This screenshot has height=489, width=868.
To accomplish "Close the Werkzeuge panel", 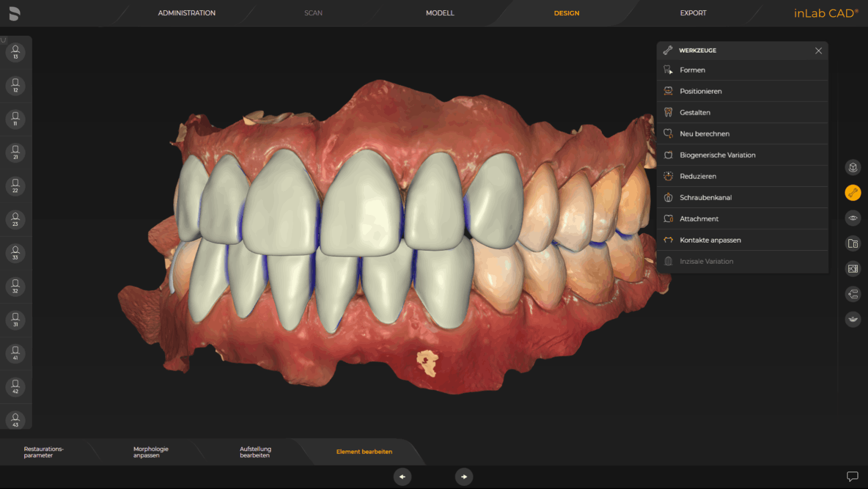I will pos(818,50).
